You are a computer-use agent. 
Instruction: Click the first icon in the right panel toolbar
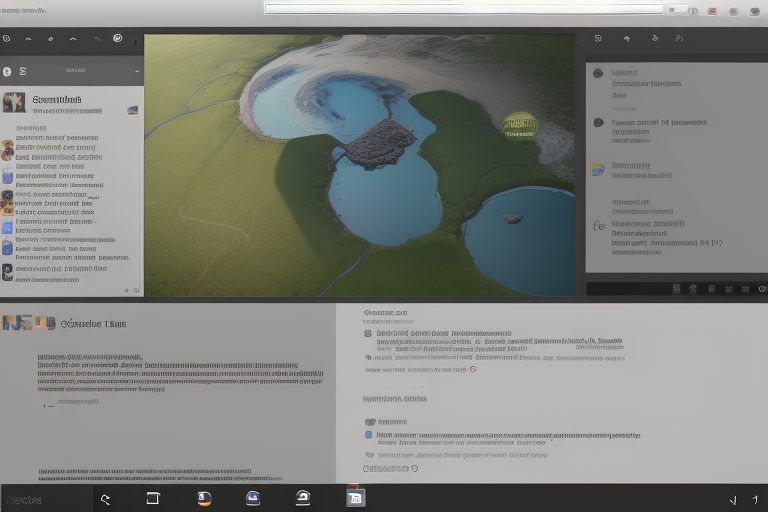[598, 39]
